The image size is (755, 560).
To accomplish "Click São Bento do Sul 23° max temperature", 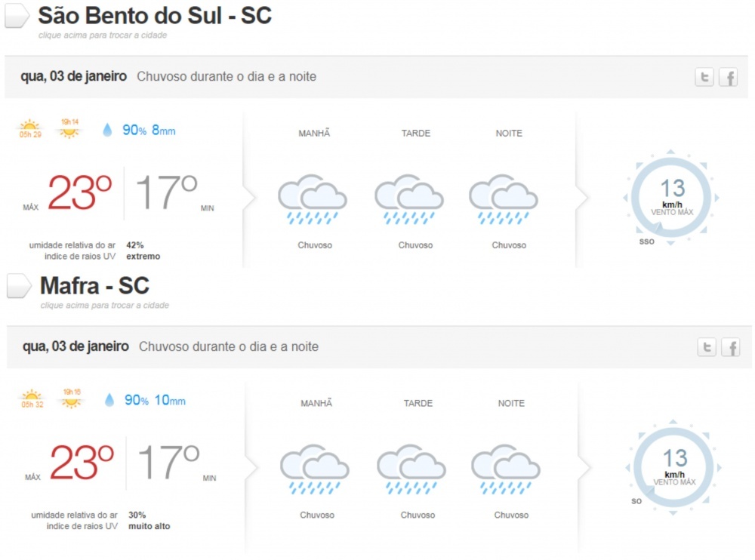I will pyautogui.click(x=79, y=193).
